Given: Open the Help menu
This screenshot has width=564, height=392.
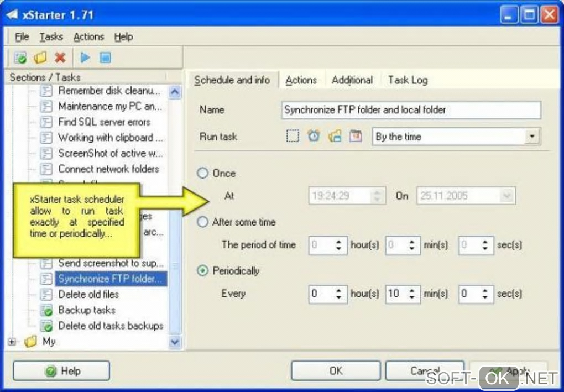Looking at the screenshot, I should click(x=123, y=36).
